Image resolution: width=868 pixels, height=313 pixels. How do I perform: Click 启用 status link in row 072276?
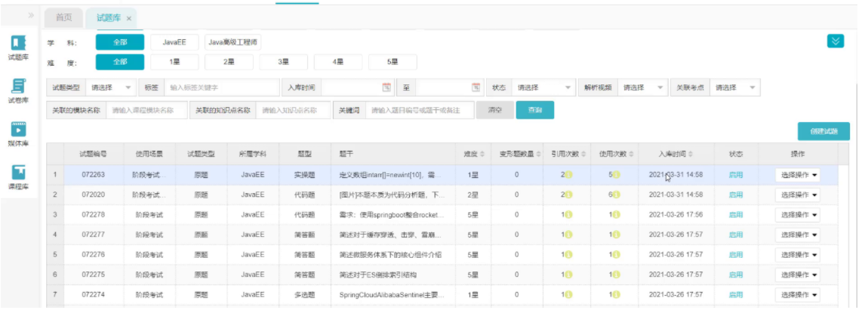[736, 254]
